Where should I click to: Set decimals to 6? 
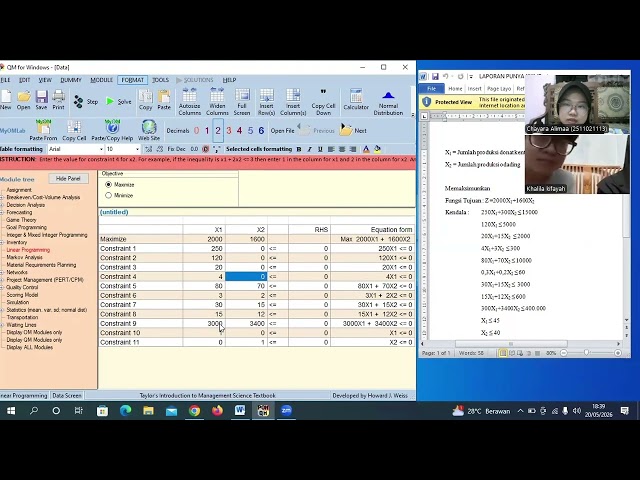(261, 131)
